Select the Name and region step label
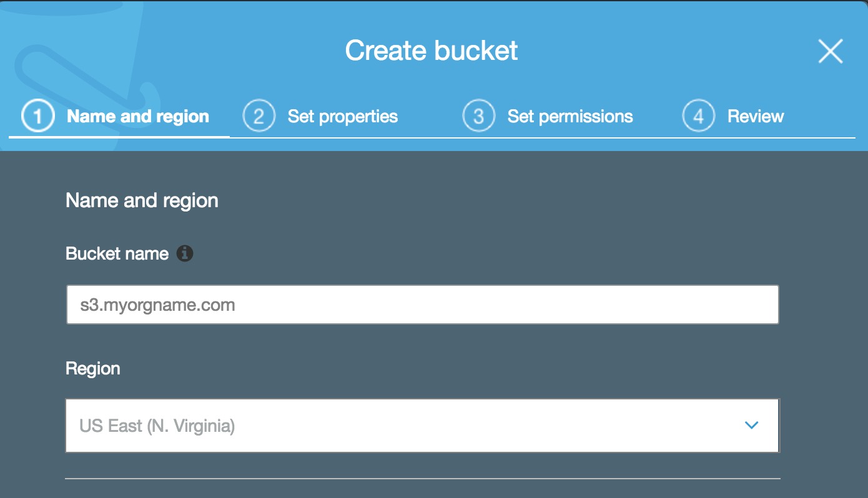Viewport: 868px width, 498px height. pyautogui.click(x=138, y=117)
